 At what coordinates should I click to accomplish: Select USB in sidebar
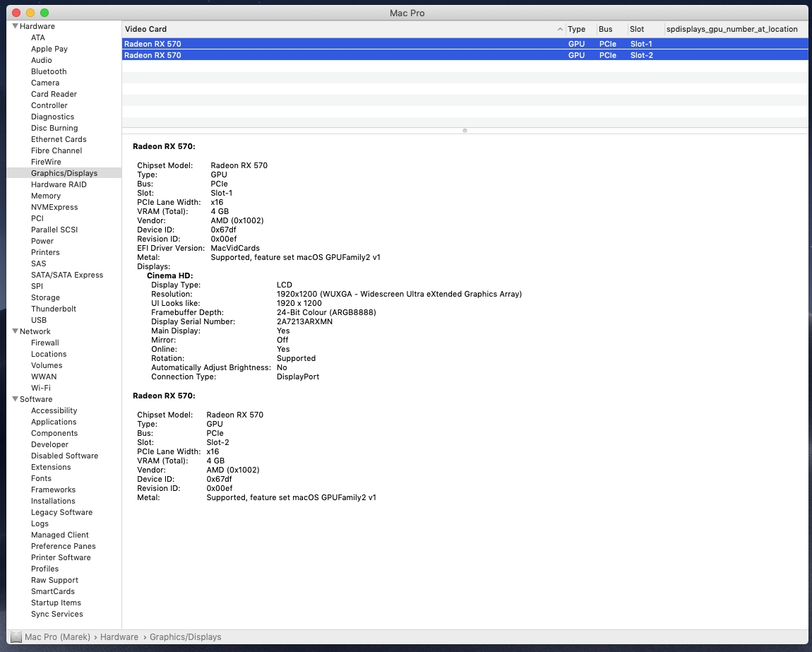coord(39,320)
